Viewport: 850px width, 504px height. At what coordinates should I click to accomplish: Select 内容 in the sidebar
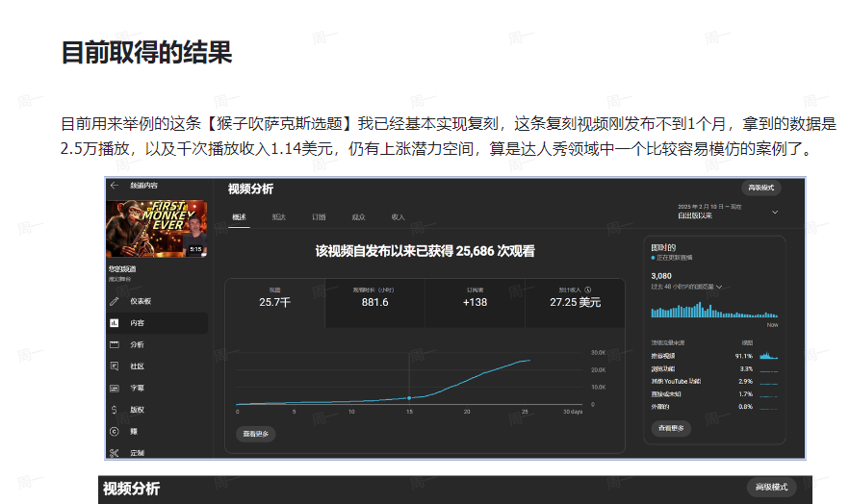(157, 323)
